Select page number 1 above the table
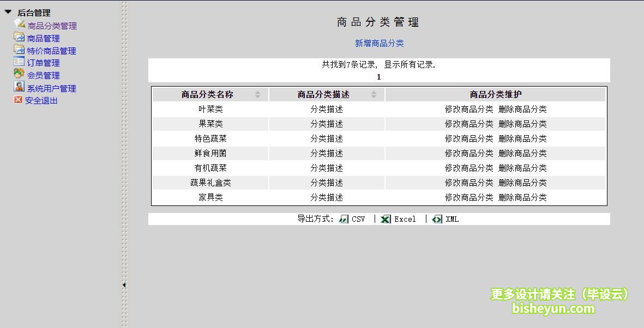This screenshot has height=328, width=644. point(378,77)
